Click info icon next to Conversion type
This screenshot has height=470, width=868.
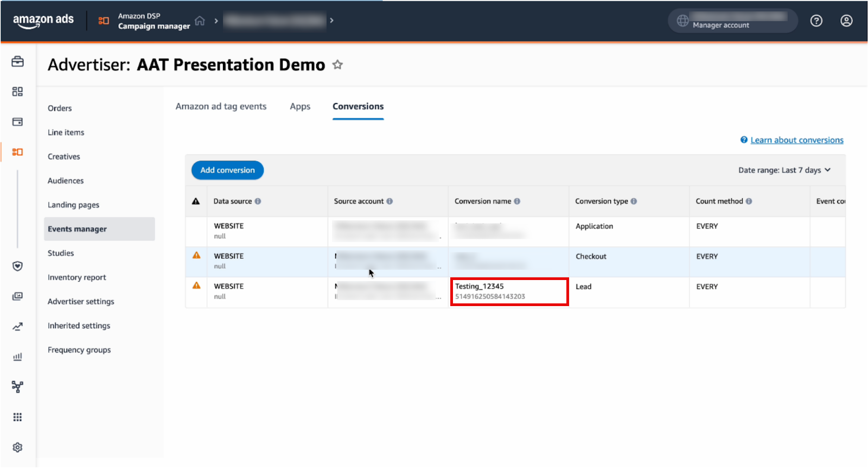tap(634, 201)
